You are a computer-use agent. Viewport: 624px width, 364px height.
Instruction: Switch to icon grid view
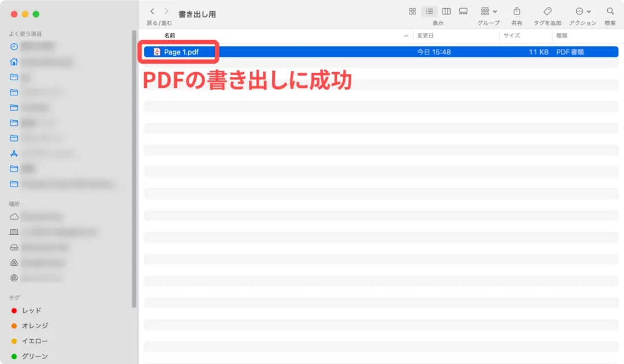413,12
